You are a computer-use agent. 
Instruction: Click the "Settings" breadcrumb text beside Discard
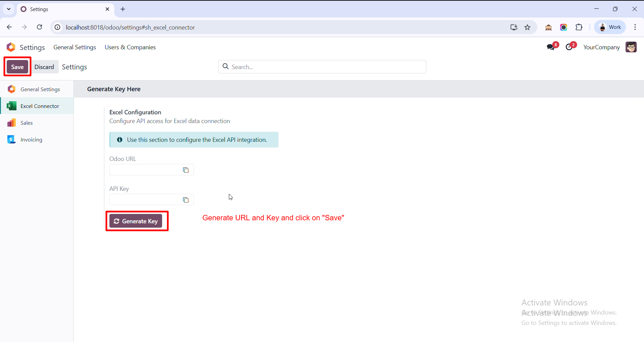(x=75, y=67)
